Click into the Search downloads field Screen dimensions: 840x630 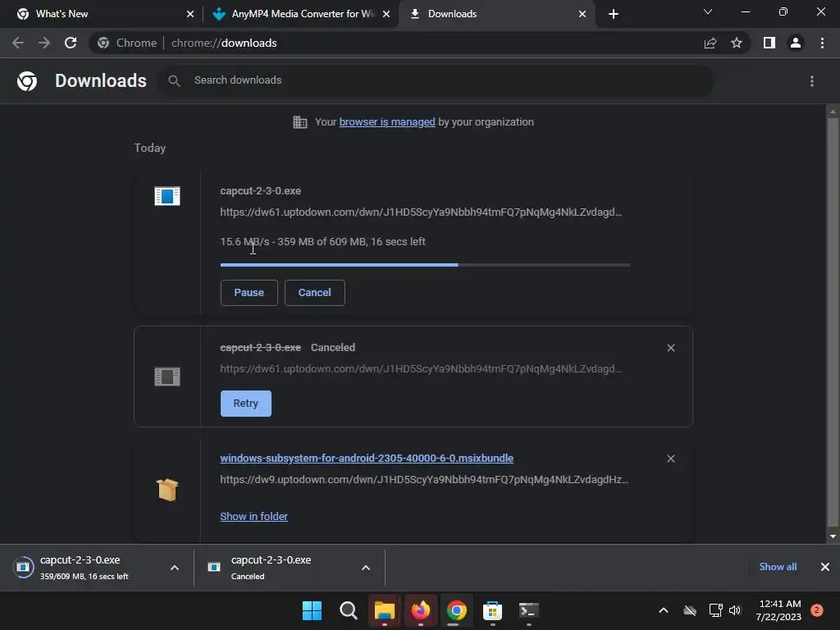[436, 81]
